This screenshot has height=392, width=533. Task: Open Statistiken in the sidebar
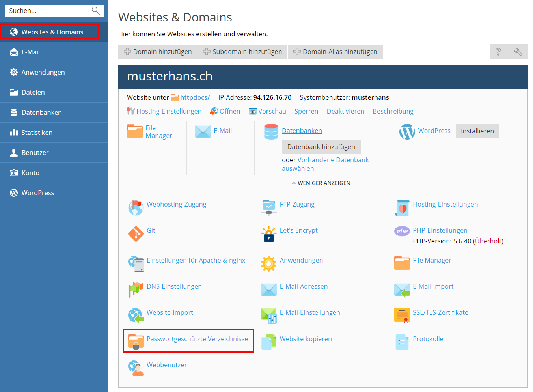[37, 133]
